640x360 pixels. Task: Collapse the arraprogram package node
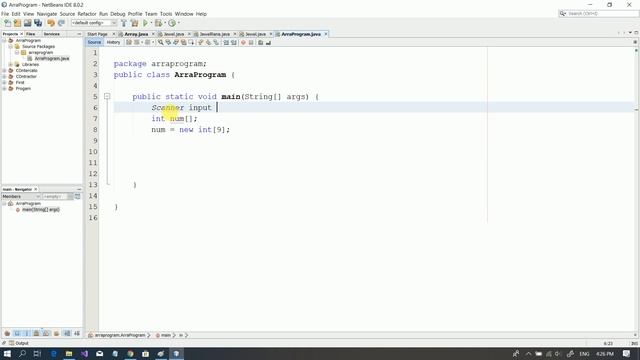(17, 53)
